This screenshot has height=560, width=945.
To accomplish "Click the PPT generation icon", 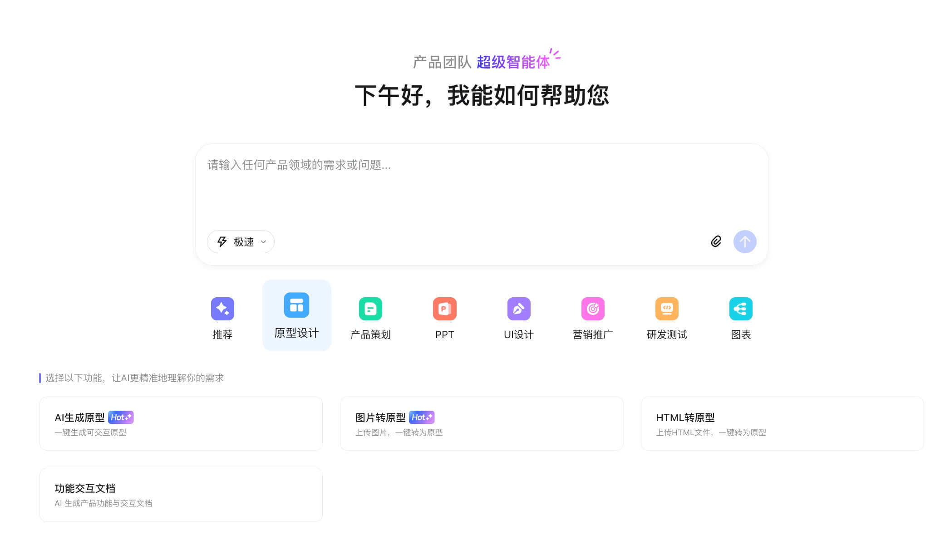I will (444, 308).
